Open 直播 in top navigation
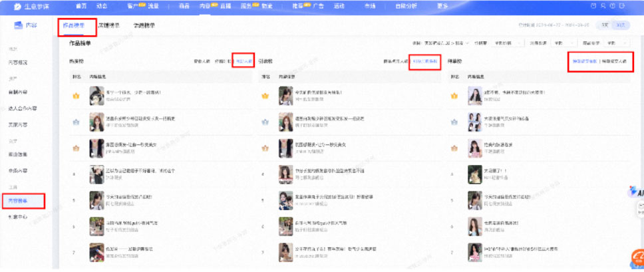Image resolution: width=644 pixels, height=272 pixels. pyautogui.click(x=225, y=6)
